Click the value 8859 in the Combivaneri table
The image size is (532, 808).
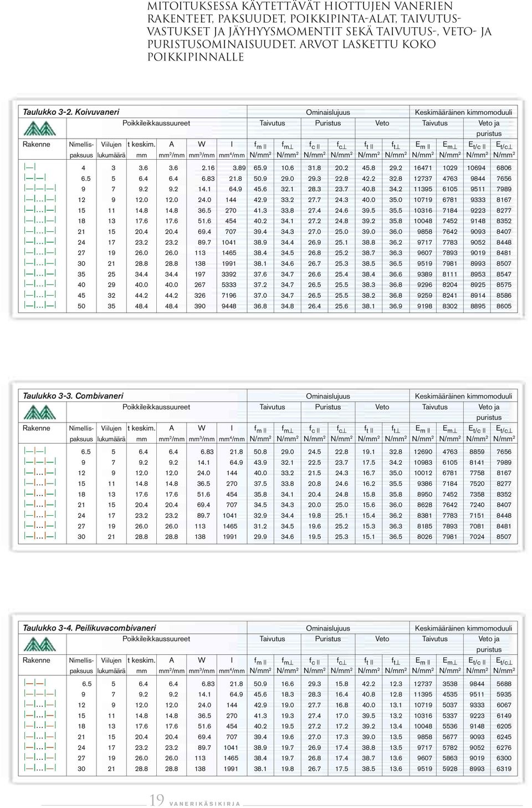(x=477, y=451)
